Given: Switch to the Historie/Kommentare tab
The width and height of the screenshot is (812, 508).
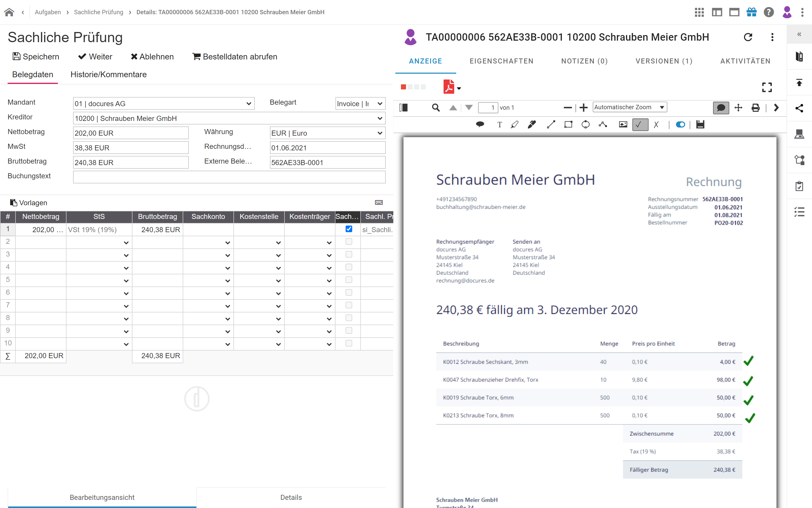Looking at the screenshot, I should 108,74.
